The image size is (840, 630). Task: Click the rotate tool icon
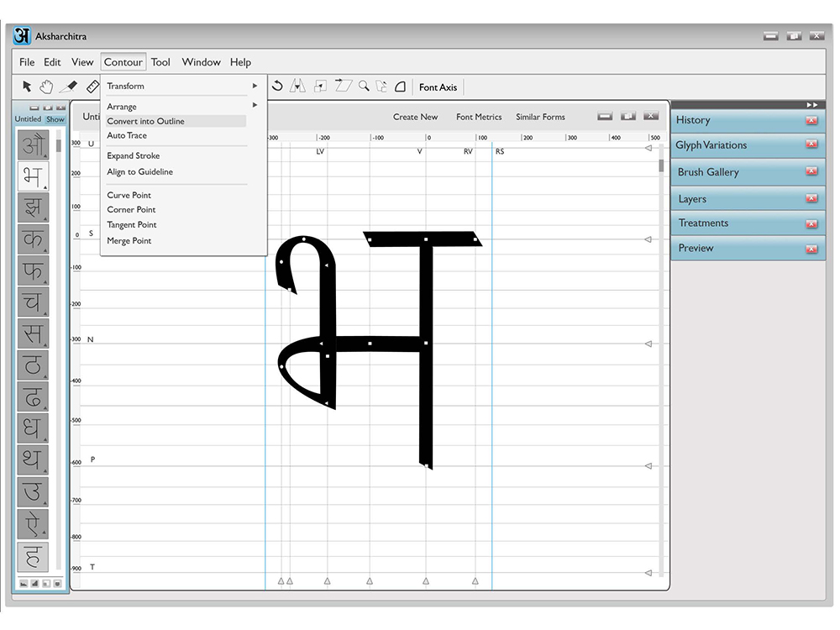tap(277, 87)
